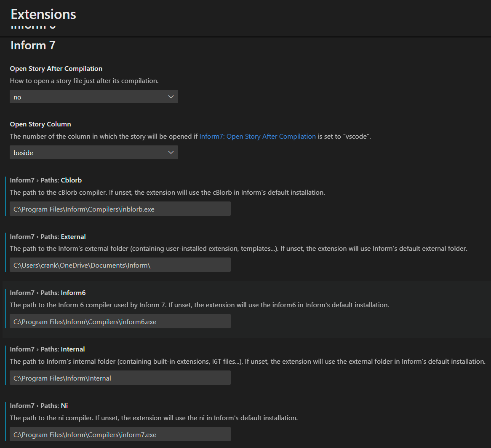
Task: Click the "Inform7 › Paths: Internal" setting title
Action: [48, 349]
